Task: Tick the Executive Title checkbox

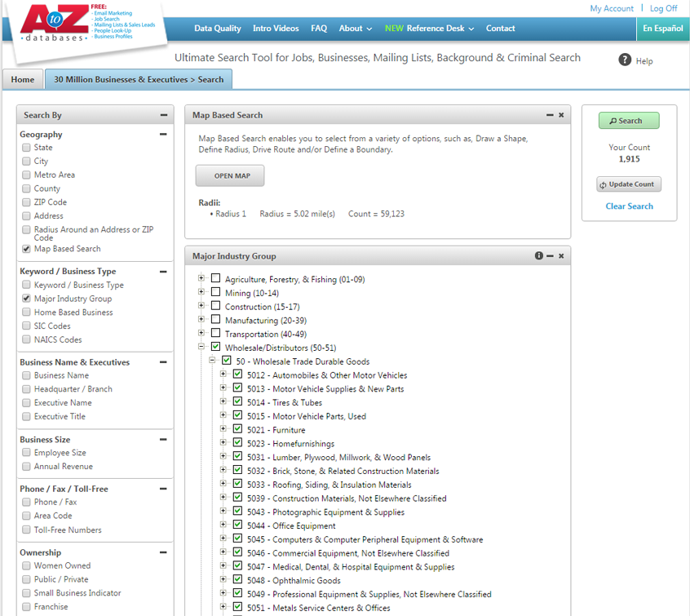Action: pyautogui.click(x=26, y=416)
